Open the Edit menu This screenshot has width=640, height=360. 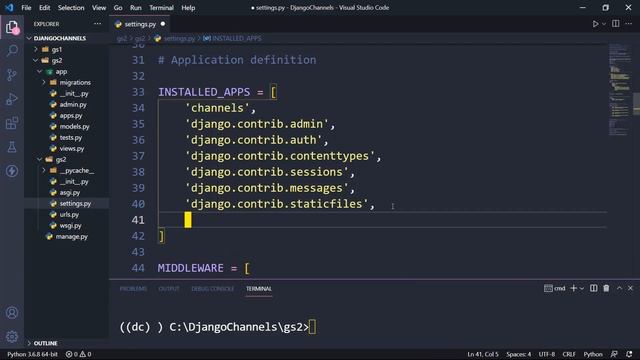pos(44,8)
